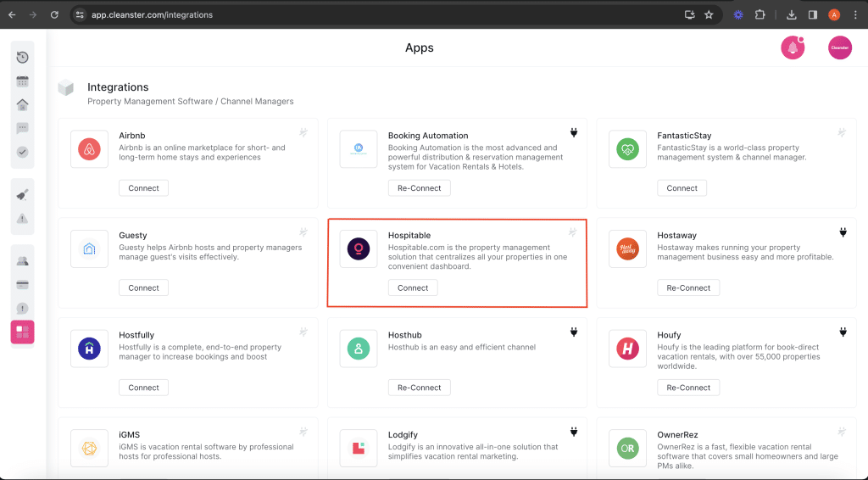The image size is (868, 480).
Task: Click the OwnerRez card title
Action: point(677,434)
